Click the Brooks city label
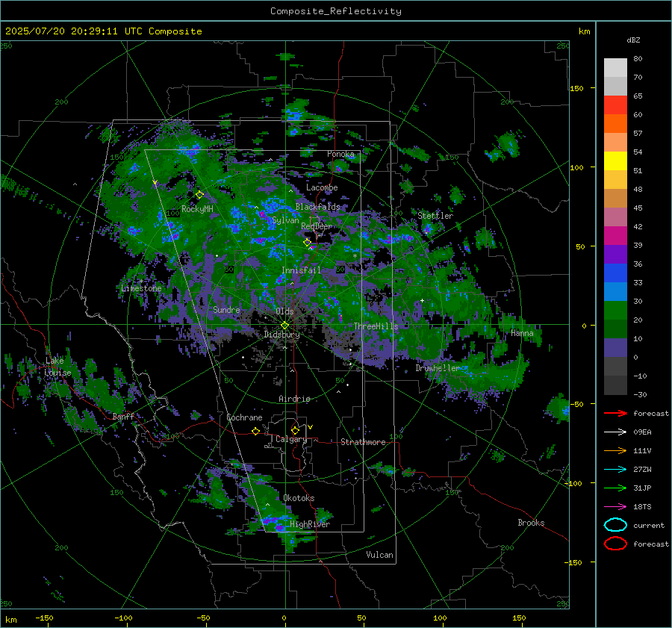The height and width of the screenshot is (628, 672). (531, 523)
